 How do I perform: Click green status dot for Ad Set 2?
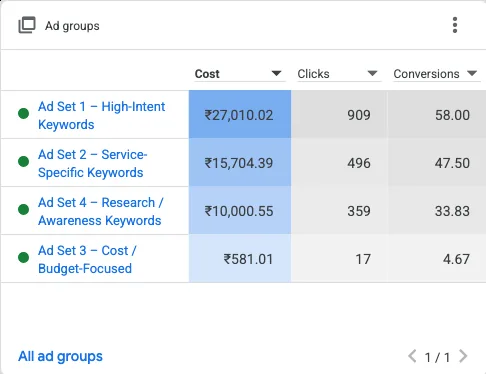[x=23, y=161]
